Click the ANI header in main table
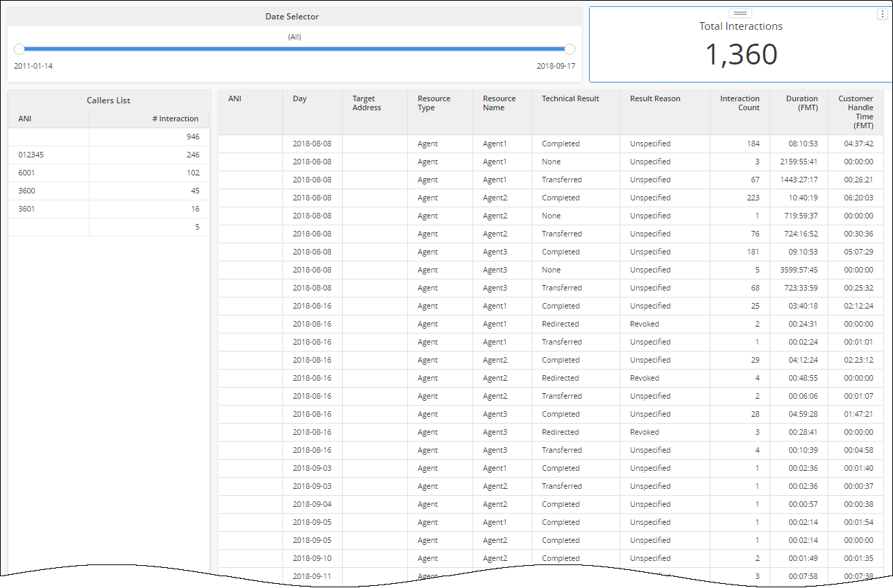This screenshot has height=588, width=893. coord(235,98)
